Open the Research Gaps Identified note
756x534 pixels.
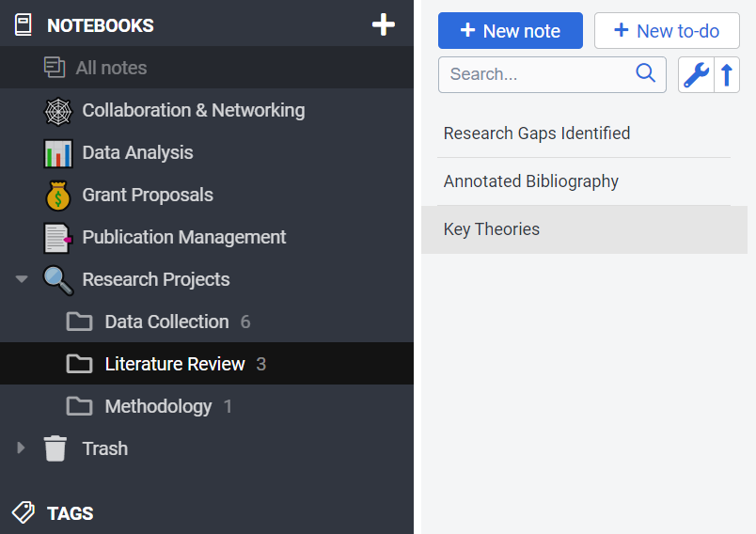click(x=537, y=133)
